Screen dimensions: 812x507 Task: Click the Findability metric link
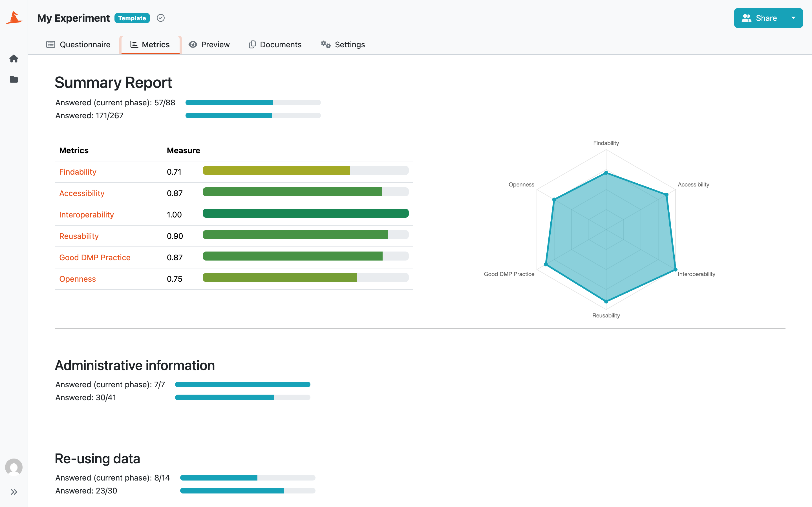[x=78, y=172]
